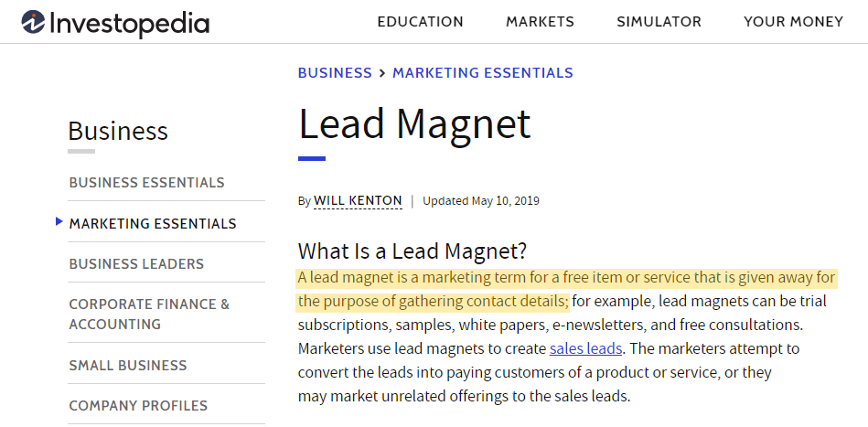
Task: Click the breadcrumb chevron separator
Action: [382, 73]
